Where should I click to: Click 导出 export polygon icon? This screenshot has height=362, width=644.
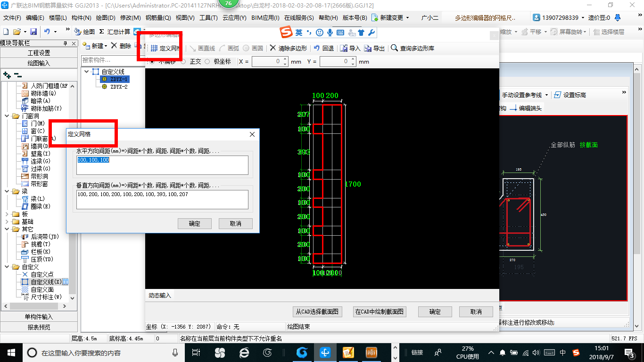tap(374, 48)
